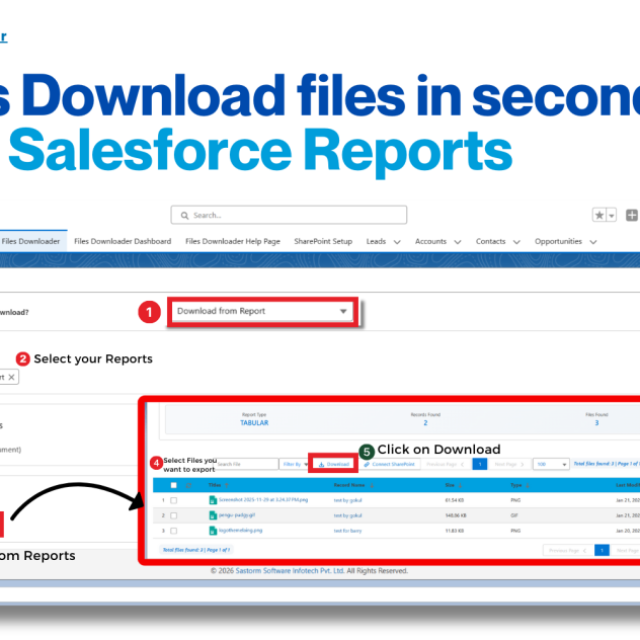
Task: Click file icon of the Screenshot png row
Action: click(213, 500)
